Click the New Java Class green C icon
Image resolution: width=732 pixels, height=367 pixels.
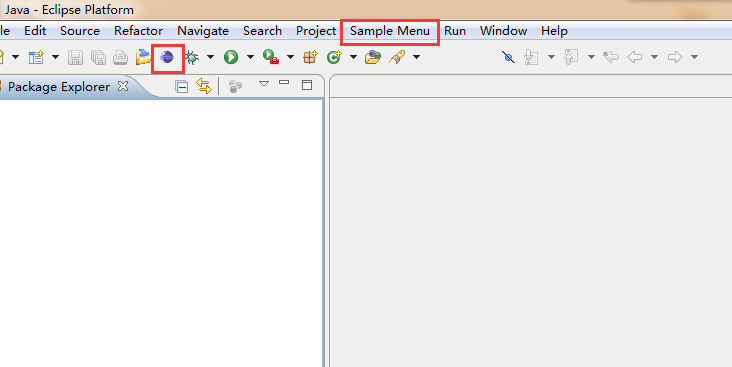(x=334, y=57)
